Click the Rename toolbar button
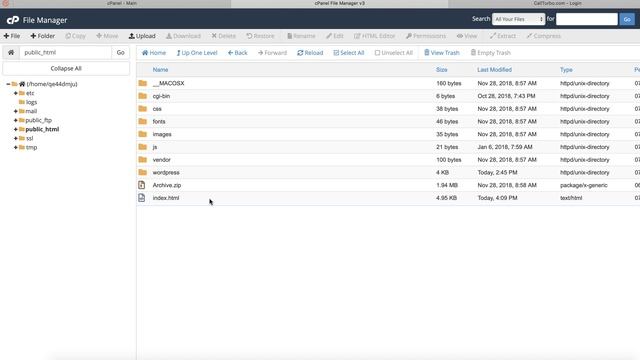The image size is (640, 360). click(x=301, y=36)
